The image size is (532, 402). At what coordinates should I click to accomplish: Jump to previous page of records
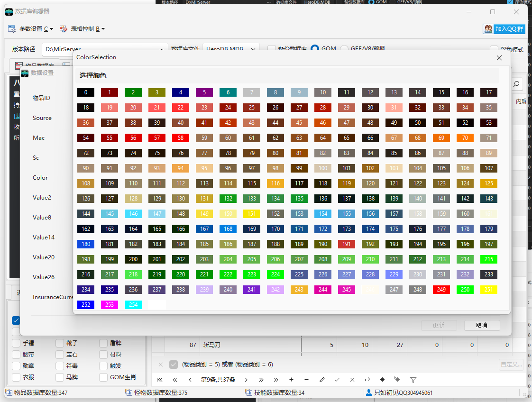tap(175, 380)
